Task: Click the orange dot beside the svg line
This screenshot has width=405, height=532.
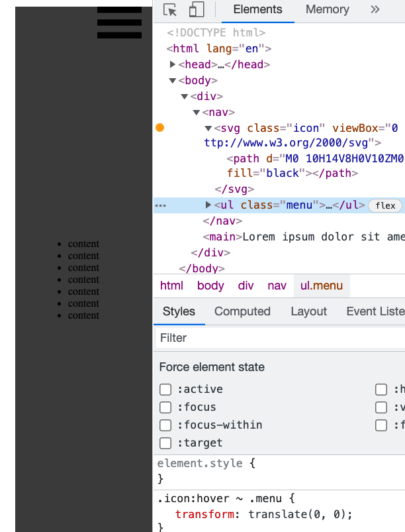Action: tap(159, 128)
